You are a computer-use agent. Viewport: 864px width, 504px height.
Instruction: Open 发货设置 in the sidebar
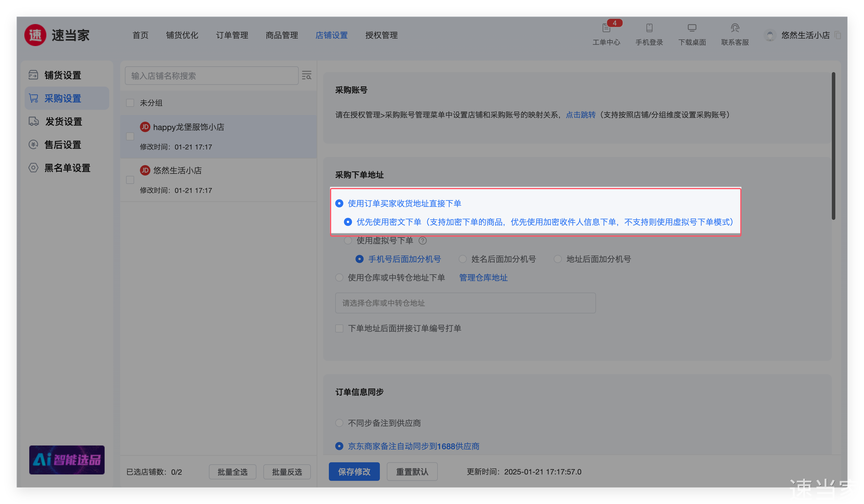pos(63,121)
